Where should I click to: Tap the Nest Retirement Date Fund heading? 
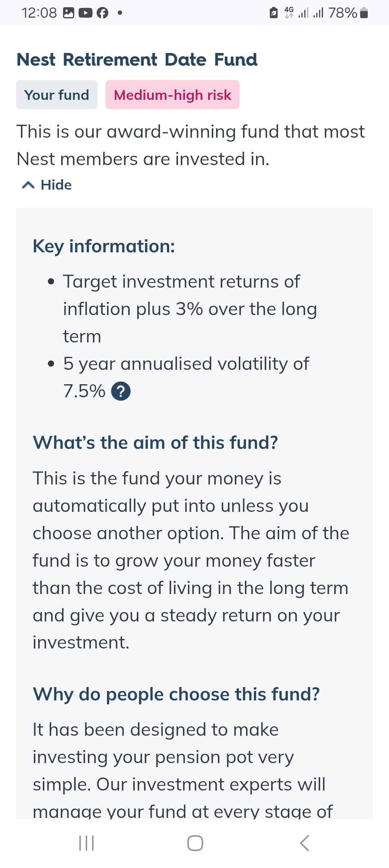137,59
